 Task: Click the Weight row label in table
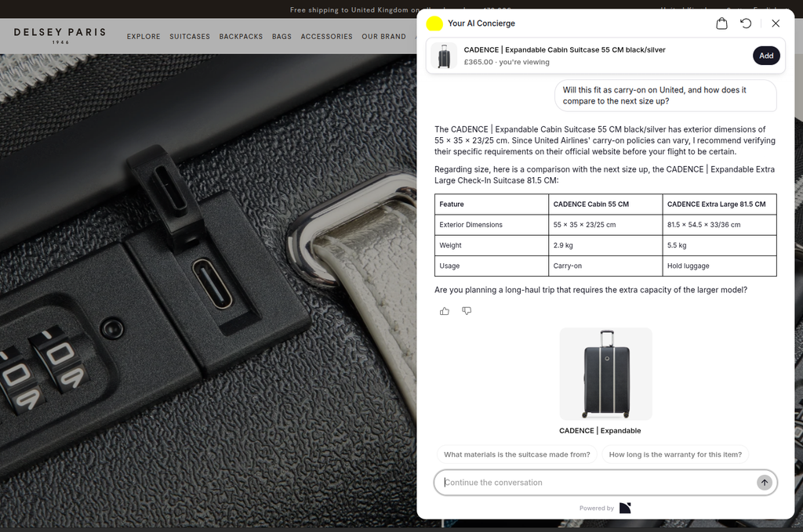tap(492, 245)
